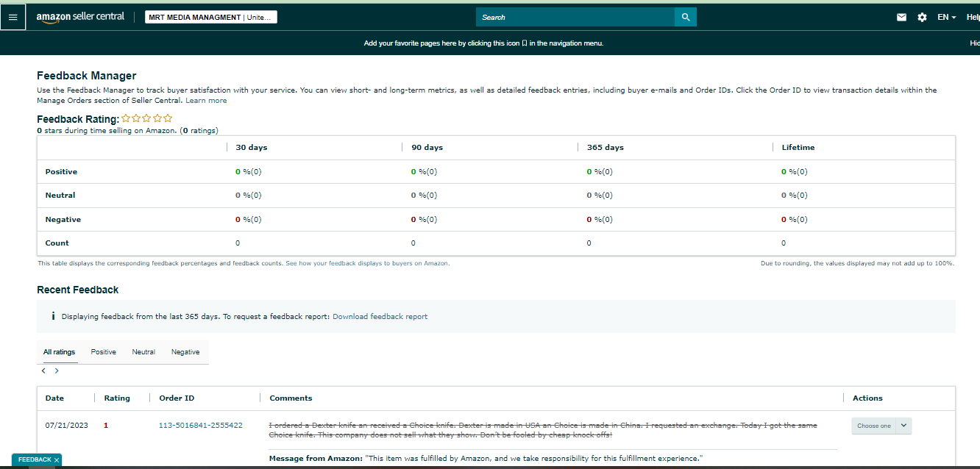This screenshot has width=980, height=469.
Task: Switch to the Positive tab
Action: pos(103,352)
